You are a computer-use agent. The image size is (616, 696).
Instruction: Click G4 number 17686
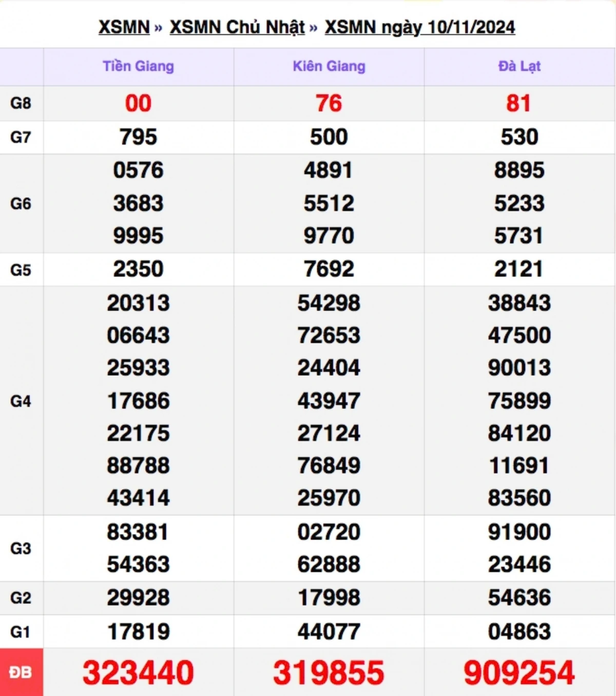tap(139, 401)
